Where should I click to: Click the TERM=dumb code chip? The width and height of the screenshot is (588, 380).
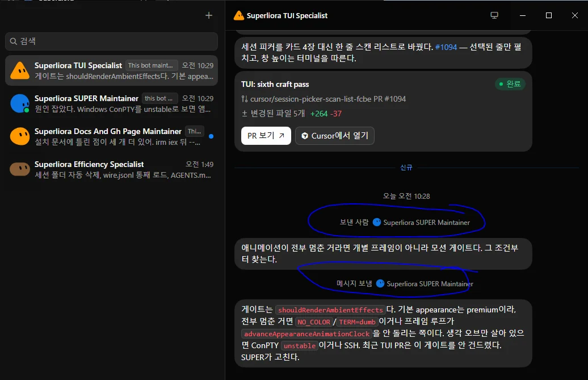(x=357, y=322)
